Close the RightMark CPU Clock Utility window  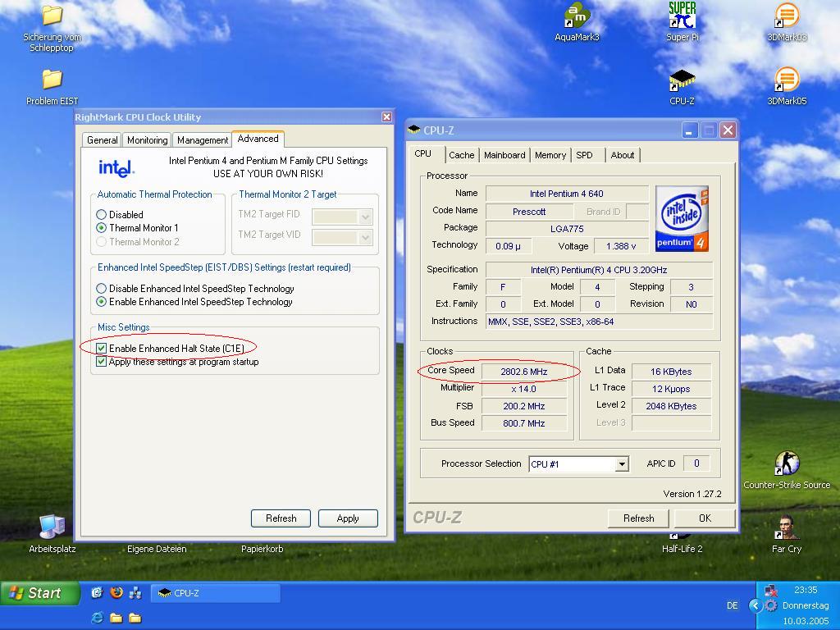pyautogui.click(x=387, y=116)
